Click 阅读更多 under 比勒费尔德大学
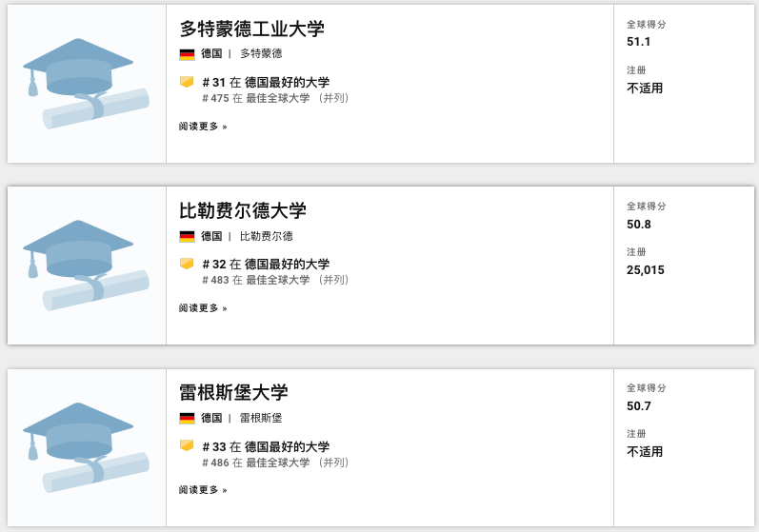 [x=203, y=308]
